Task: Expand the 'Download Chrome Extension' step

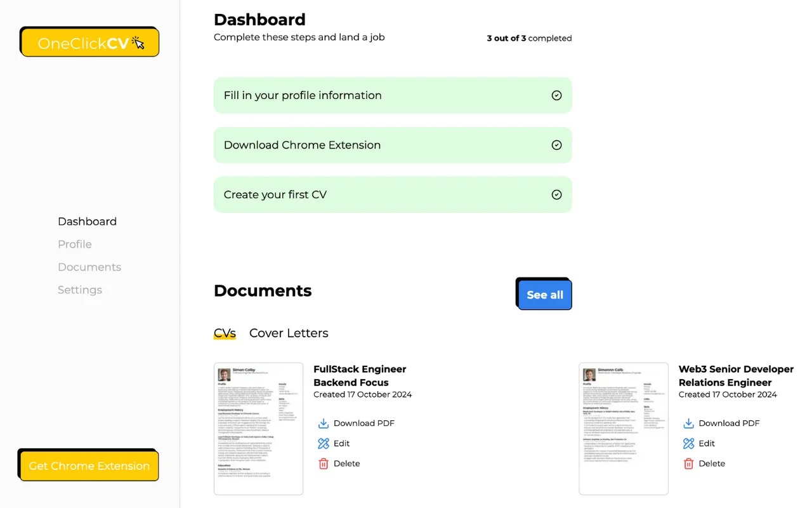Action: point(393,145)
